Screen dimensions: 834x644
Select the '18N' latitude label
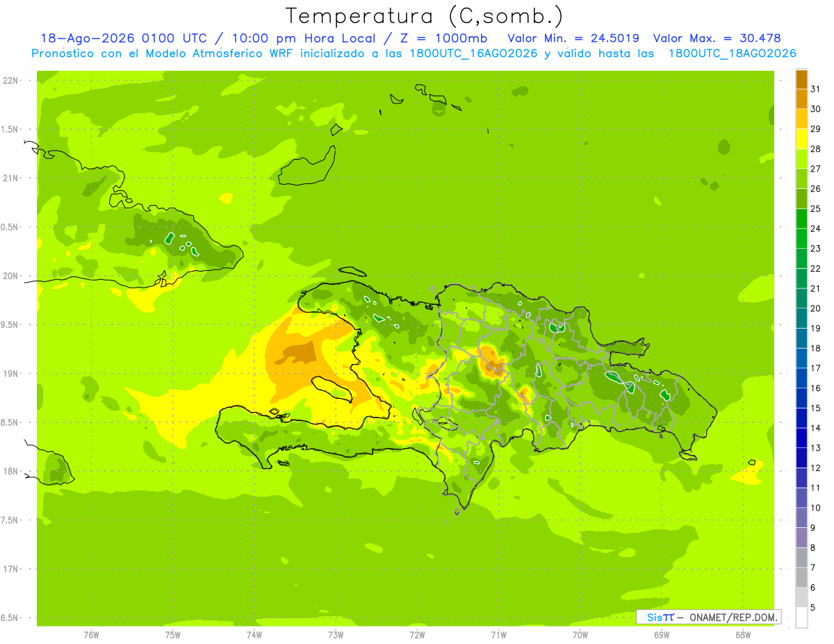[11, 471]
